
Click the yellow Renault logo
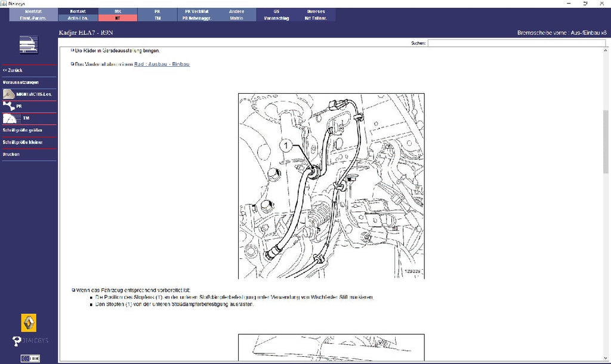point(29,323)
